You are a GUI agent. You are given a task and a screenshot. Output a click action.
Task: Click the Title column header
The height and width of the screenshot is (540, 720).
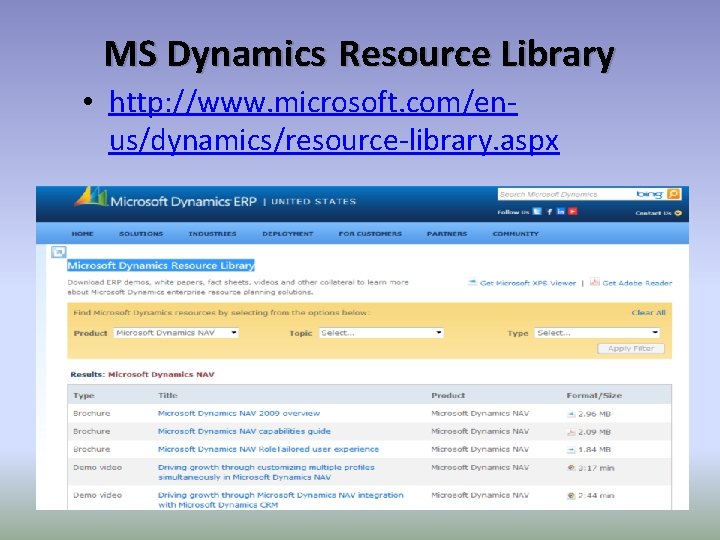click(168, 395)
